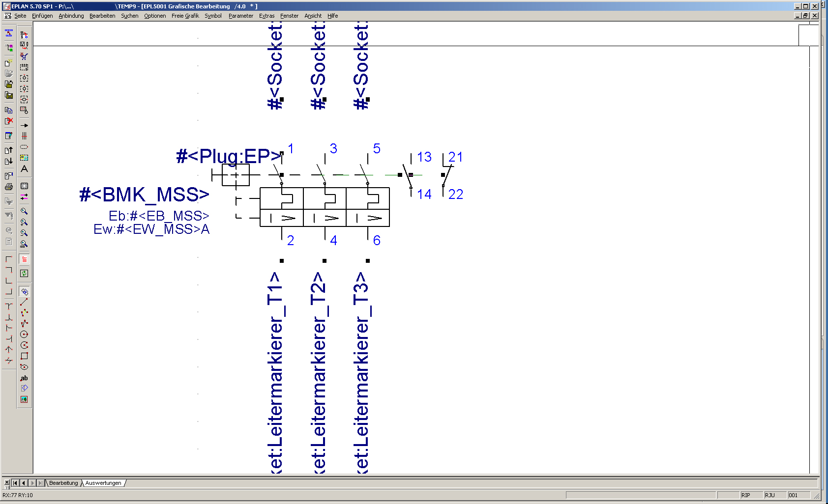Select the draw rectangle tool

tap(24, 356)
